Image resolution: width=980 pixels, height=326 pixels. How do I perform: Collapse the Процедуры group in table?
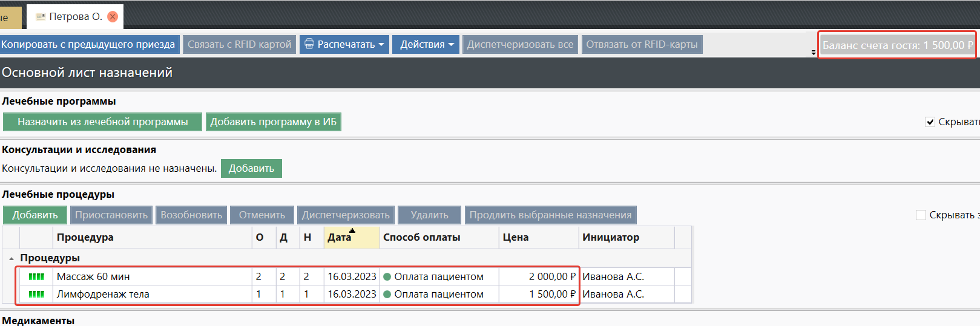pyautogui.click(x=12, y=258)
